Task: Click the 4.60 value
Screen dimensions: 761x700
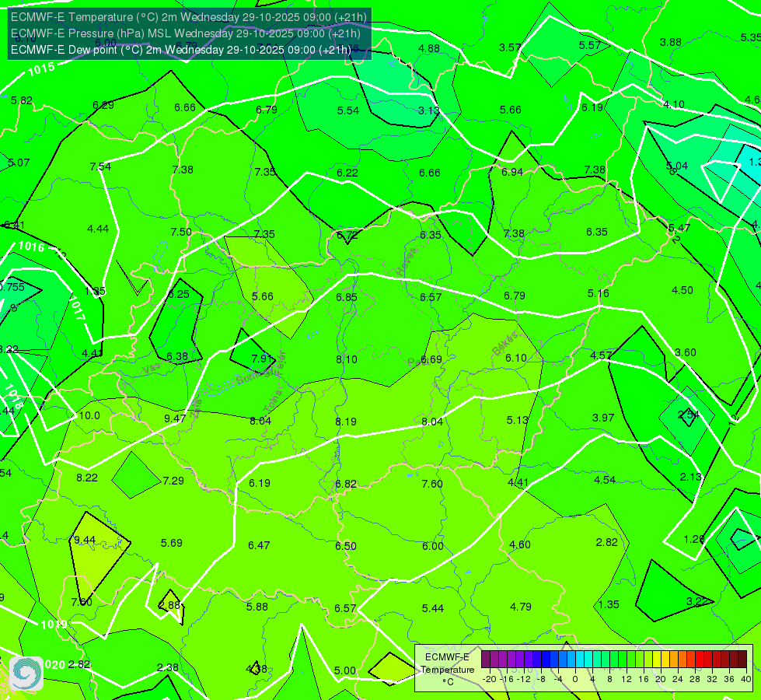Action: point(520,545)
